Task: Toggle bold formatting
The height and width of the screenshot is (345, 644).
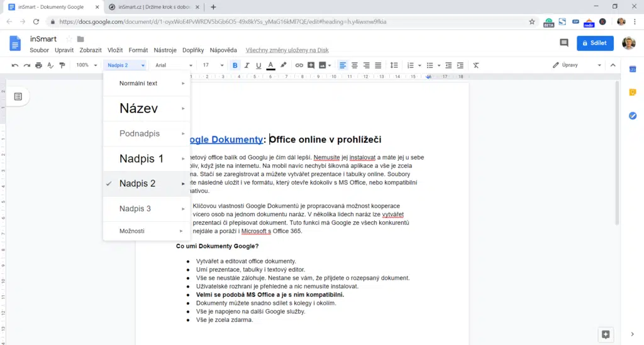Action: [x=235, y=65]
